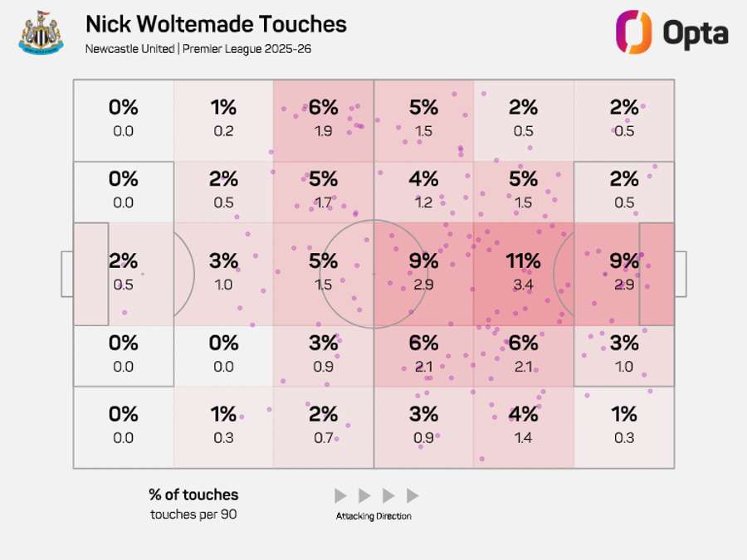Select the 11% touches zone
Screen dimensions: 747x560
click(523, 273)
